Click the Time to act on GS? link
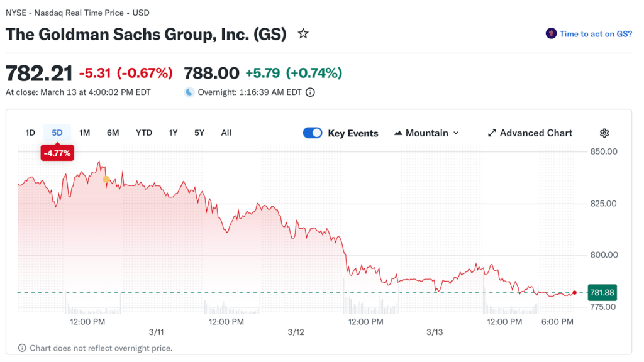The image size is (644, 362). pyautogui.click(x=596, y=34)
